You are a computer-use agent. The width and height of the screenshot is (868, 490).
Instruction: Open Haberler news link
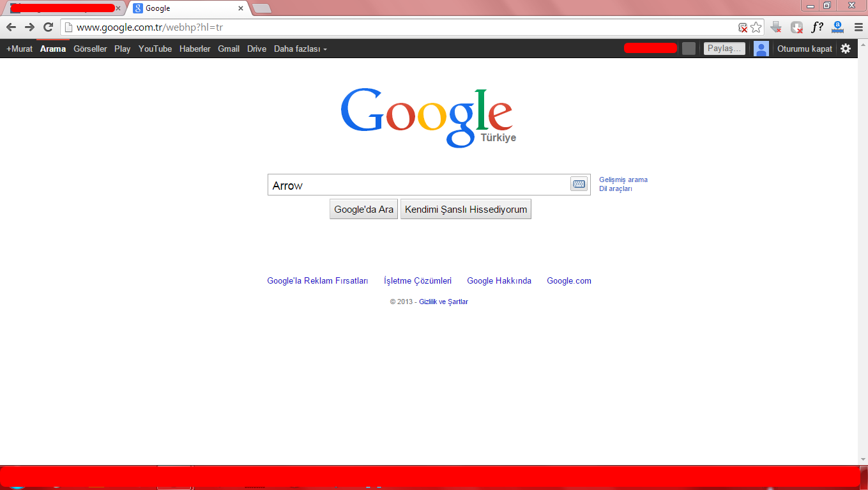click(195, 49)
